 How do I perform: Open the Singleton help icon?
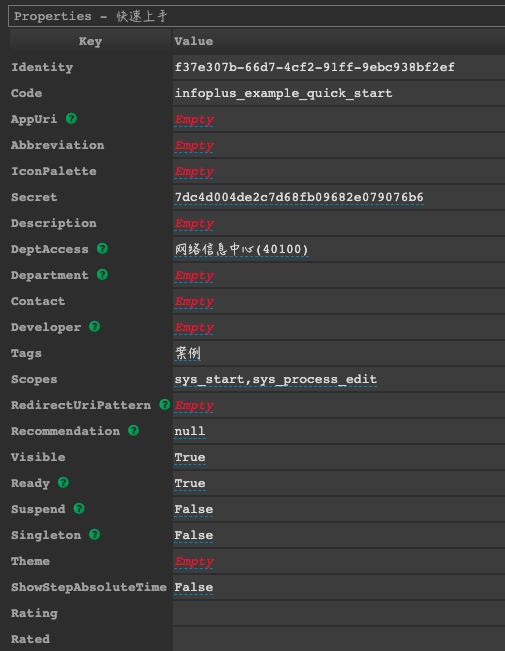point(95,535)
